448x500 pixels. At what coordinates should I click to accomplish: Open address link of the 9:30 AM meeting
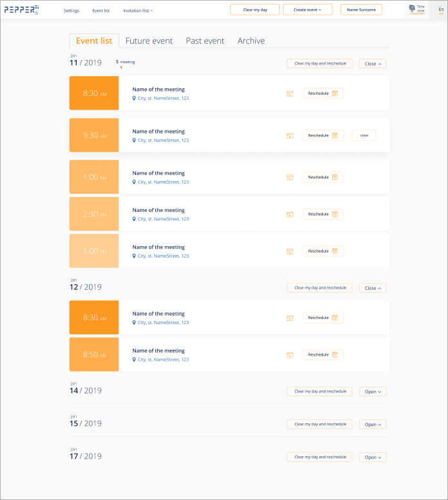tap(163, 140)
